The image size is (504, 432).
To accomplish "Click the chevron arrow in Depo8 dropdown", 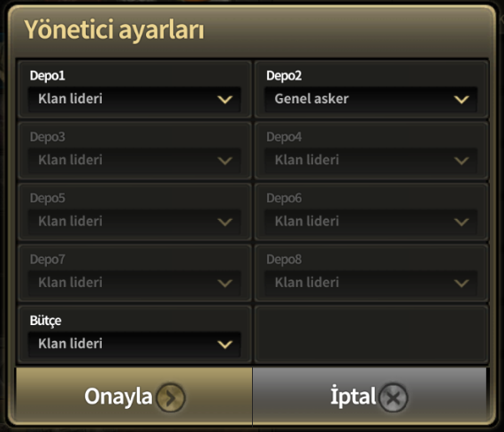I will [x=462, y=284].
